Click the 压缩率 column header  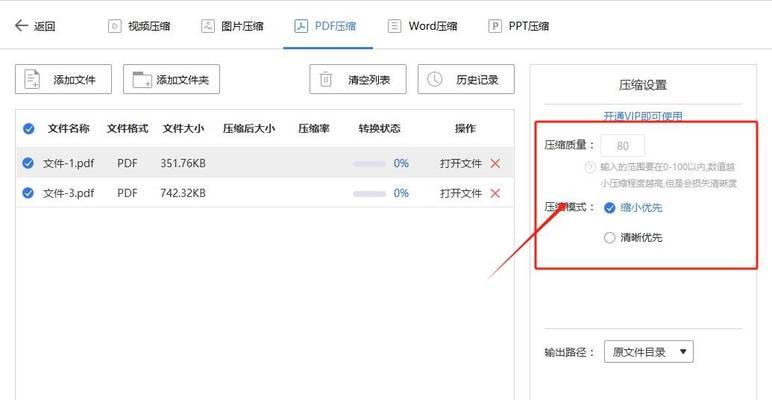coord(314,129)
